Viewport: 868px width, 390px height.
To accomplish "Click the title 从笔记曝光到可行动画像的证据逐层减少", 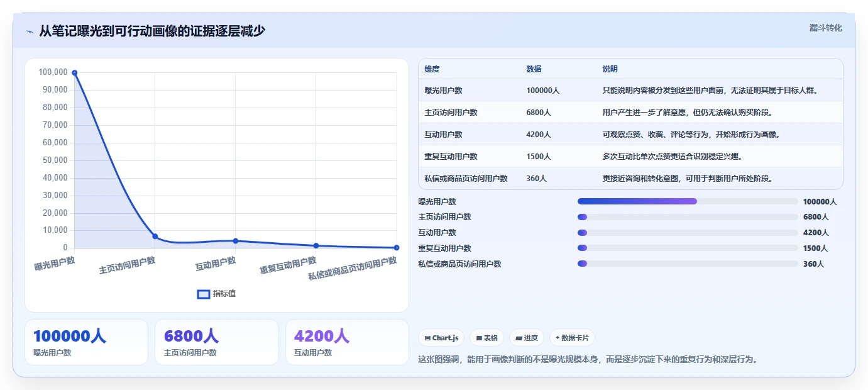I will (152, 31).
